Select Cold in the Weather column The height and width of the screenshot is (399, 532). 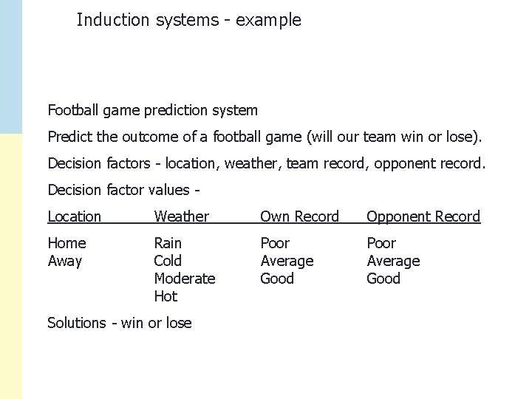tap(168, 261)
